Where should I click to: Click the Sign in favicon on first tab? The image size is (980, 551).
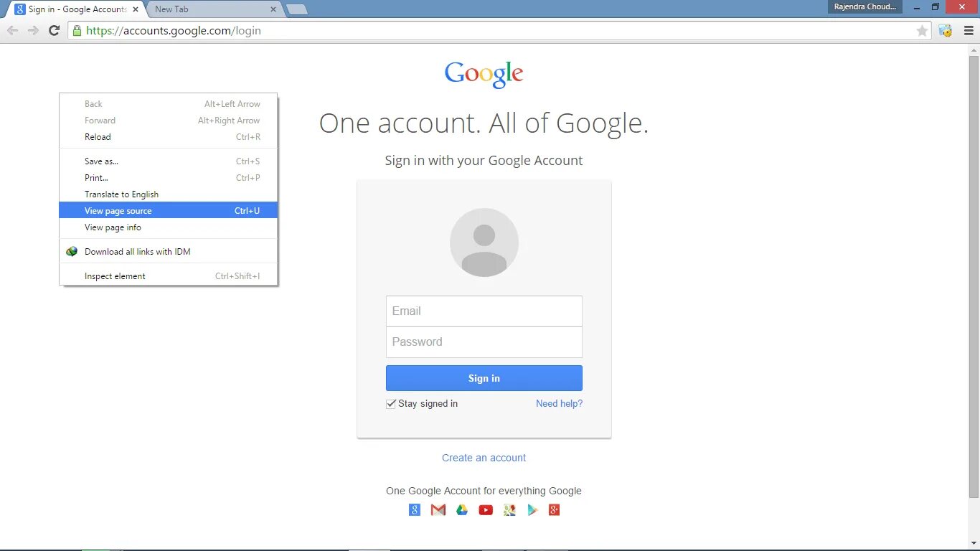[x=20, y=9]
